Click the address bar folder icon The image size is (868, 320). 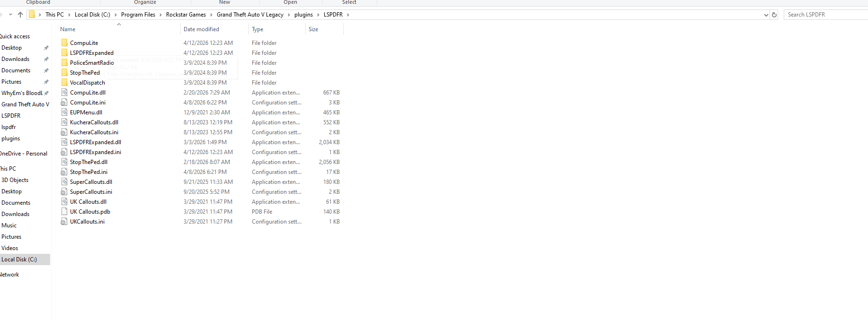click(32, 15)
